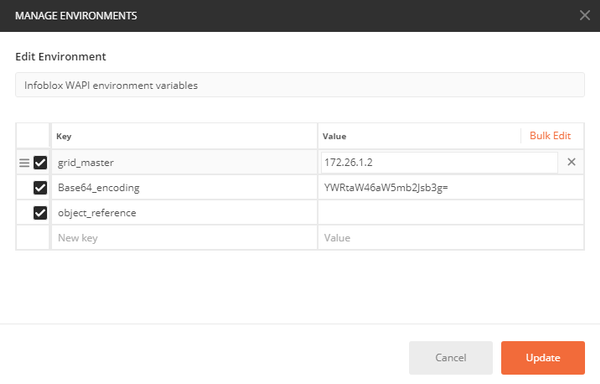Click the MANAGE ENVIRONMENTS title text
The image size is (600, 384).
[76, 16]
